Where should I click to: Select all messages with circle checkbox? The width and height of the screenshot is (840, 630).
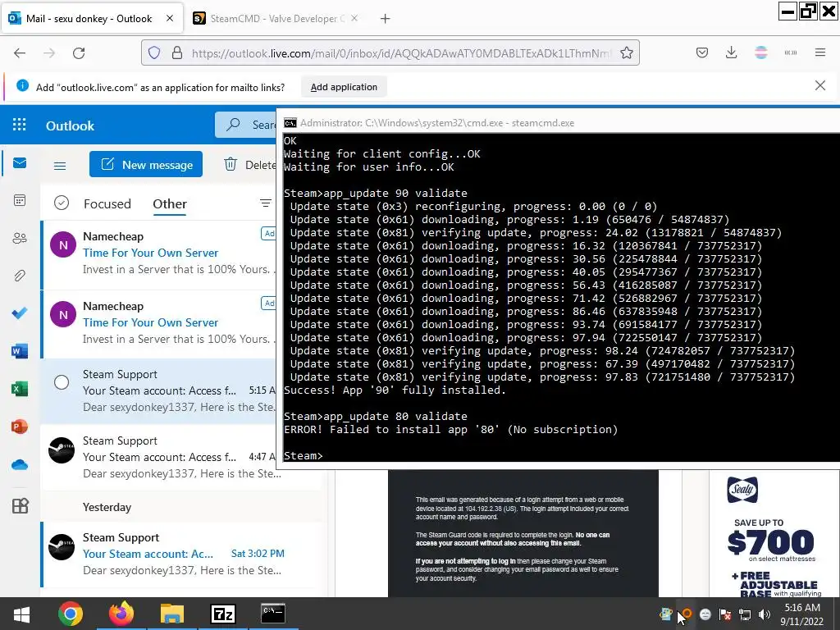pos(62,203)
